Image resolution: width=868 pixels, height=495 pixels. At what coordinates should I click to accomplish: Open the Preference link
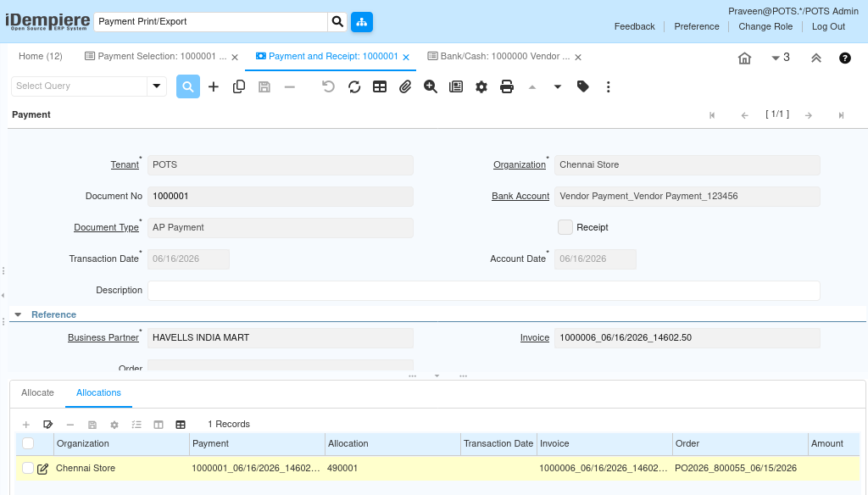point(697,26)
